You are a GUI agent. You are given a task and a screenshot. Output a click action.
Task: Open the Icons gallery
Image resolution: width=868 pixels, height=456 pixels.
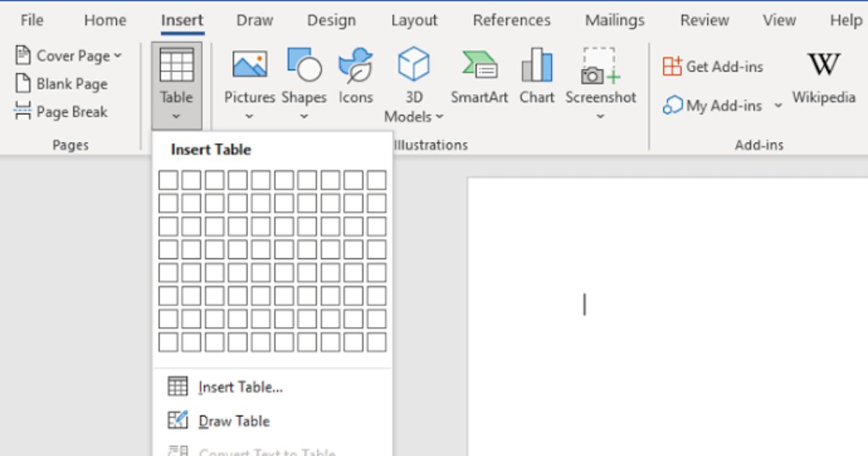356,76
